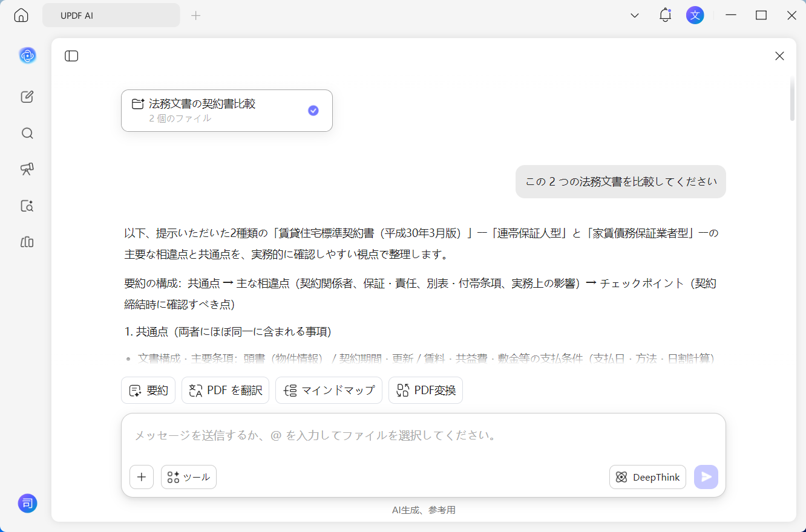This screenshot has height=532, width=806.
Task: Click the heading 1. 共通点
Action: (228, 332)
